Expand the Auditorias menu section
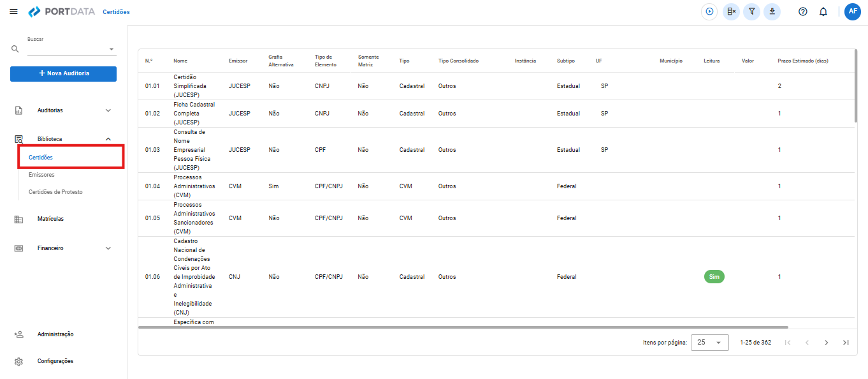Viewport: 868px width, 379px height. tap(63, 110)
